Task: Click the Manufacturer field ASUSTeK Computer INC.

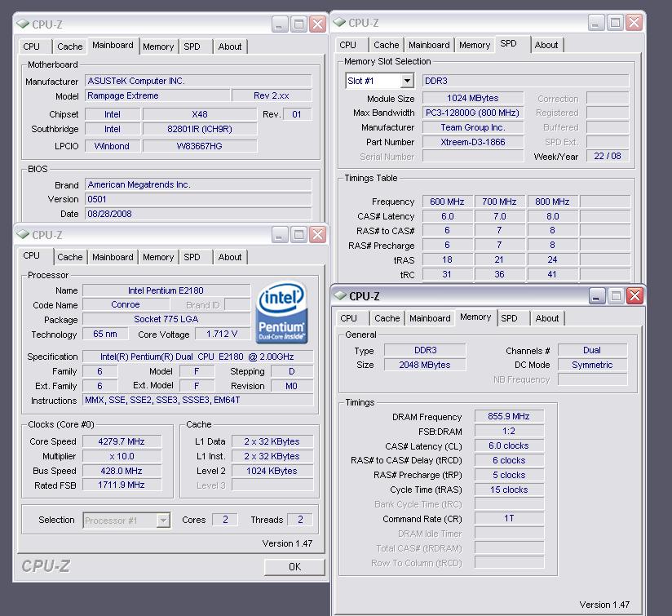Action: [198, 81]
